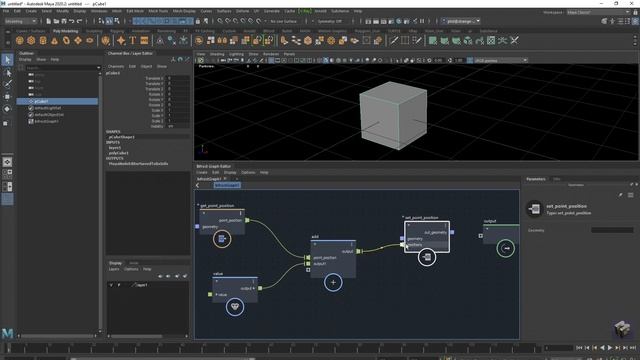640x360 pixels.
Task: Click the crossed-lines shelf icon at far right
Action: (x=514, y=40)
